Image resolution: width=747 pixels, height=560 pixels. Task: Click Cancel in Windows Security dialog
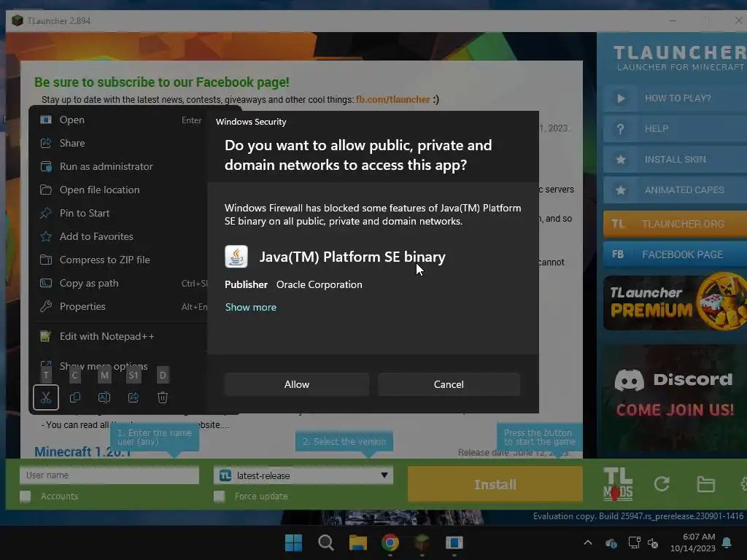pyautogui.click(x=449, y=384)
